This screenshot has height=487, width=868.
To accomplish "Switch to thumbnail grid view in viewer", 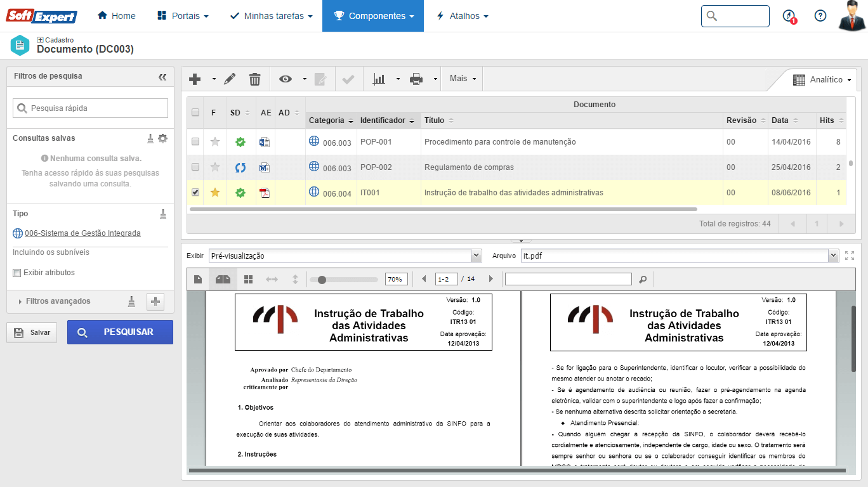I will pos(249,279).
